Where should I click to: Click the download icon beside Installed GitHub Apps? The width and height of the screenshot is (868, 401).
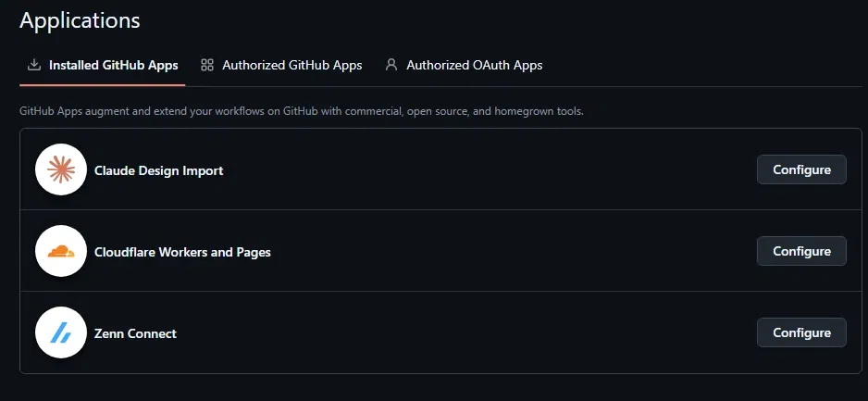[x=34, y=66]
